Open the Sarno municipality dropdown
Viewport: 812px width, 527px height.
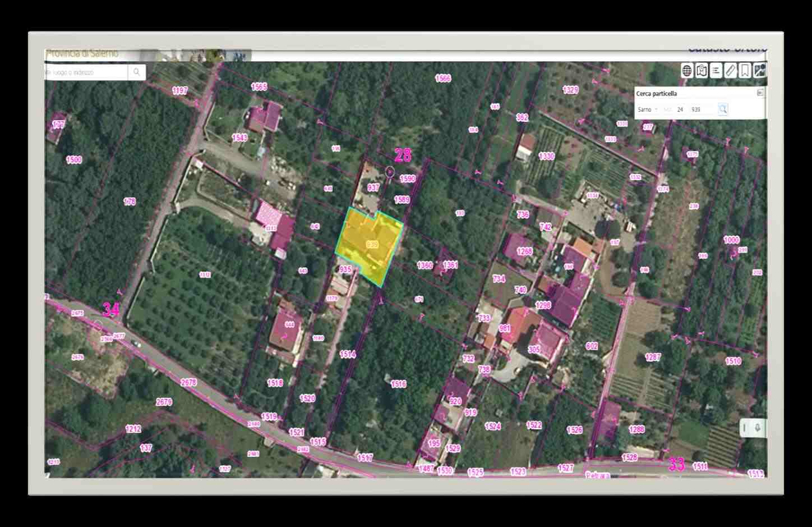648,109
